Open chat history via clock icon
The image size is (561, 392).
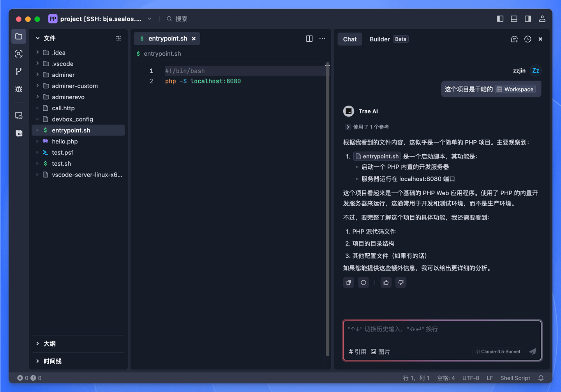pos(527,39)
